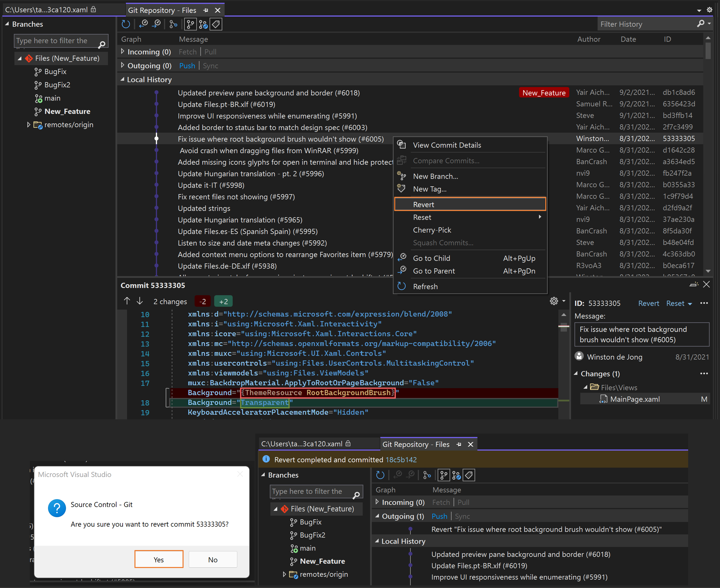Click the maximize commit detail pane icon
Image resolution: width=720 pixels, height=588 pixels.
click(x=695, y=285)
